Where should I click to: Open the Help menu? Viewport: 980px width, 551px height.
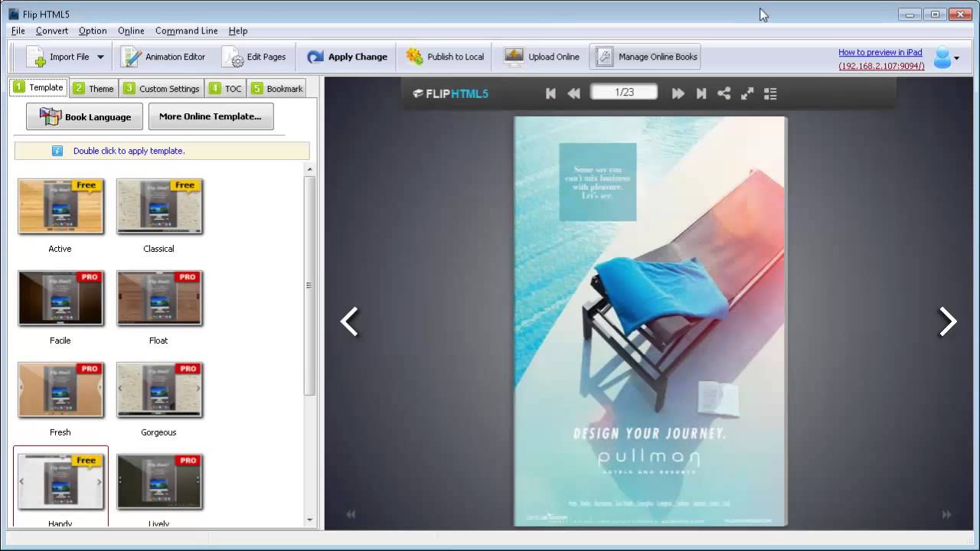[238, 31]
